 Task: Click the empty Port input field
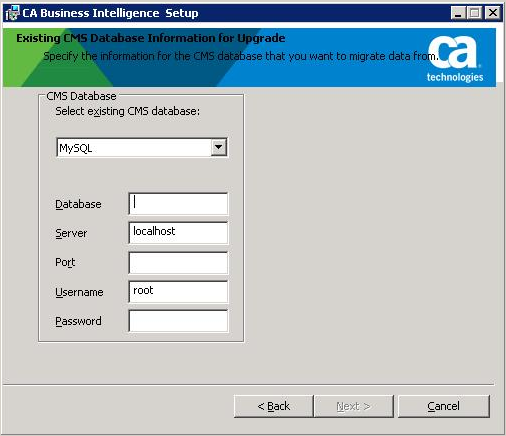[178, 263]
